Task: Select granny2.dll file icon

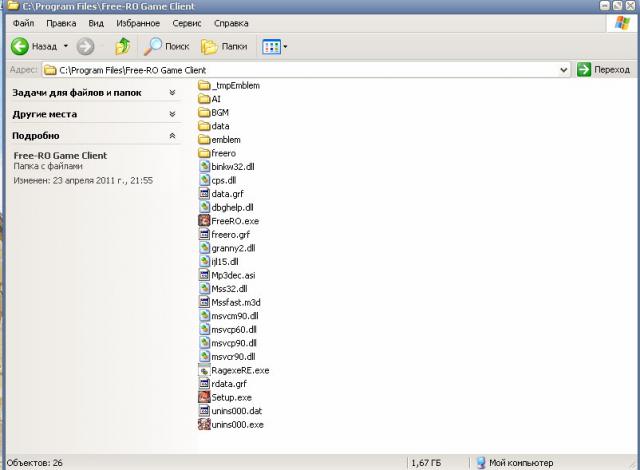Action: 204,248
